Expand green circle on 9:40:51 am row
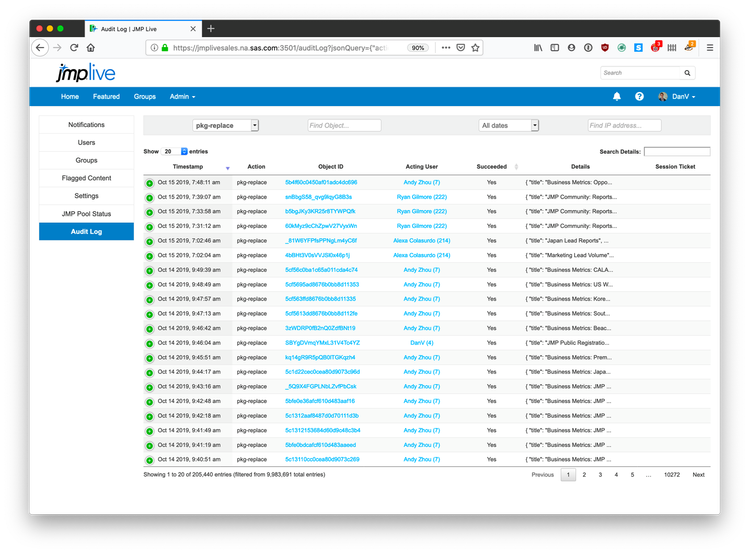Image resolution: width=749 pixels, height=553 pixels. (150, 460)
